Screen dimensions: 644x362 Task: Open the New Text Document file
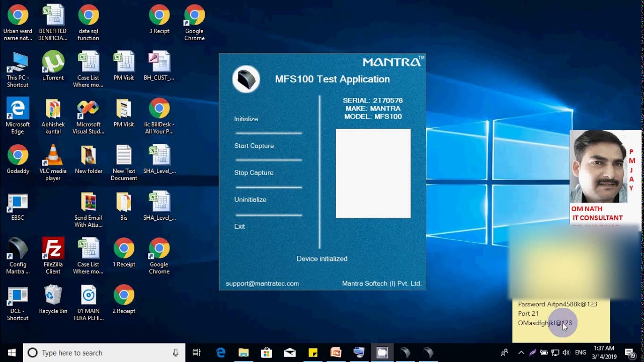pyautogui.click(x=124, y=163)
